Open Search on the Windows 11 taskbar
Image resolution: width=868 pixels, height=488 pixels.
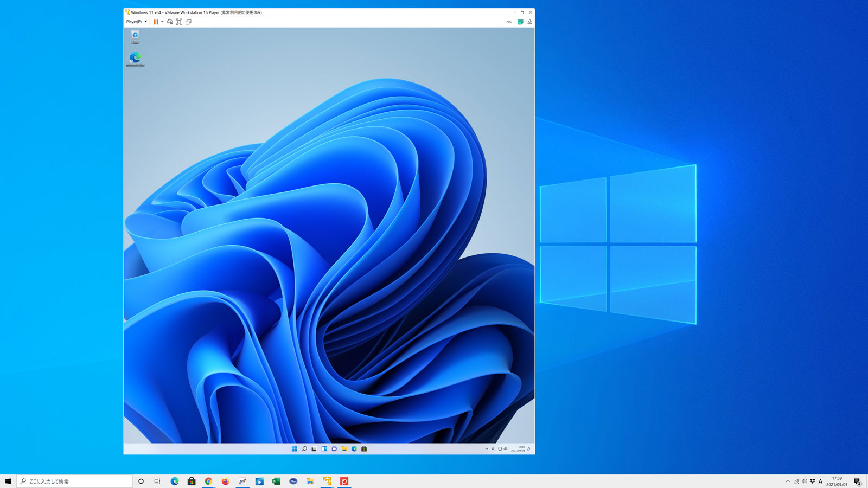coord(304,449)
